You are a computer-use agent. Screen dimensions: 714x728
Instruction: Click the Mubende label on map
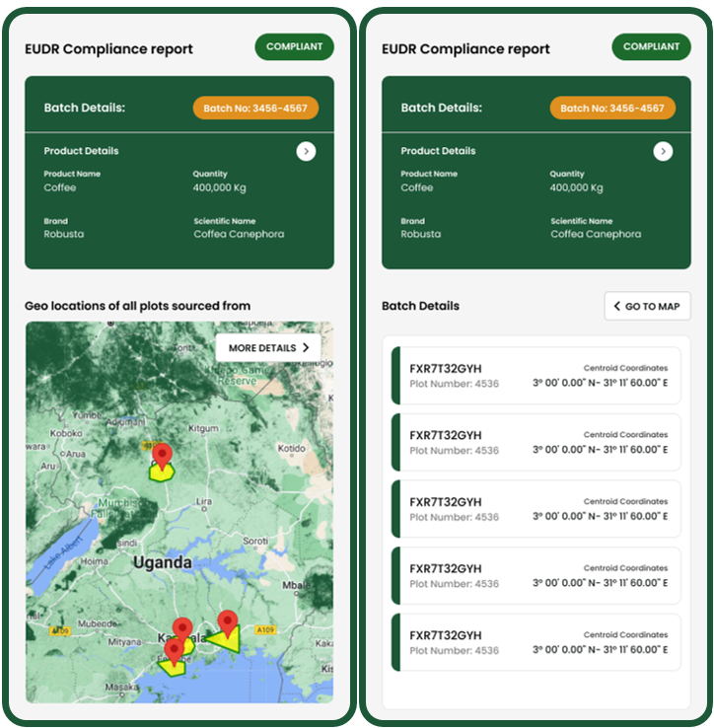pyautogui.click(x=97, y=623)
